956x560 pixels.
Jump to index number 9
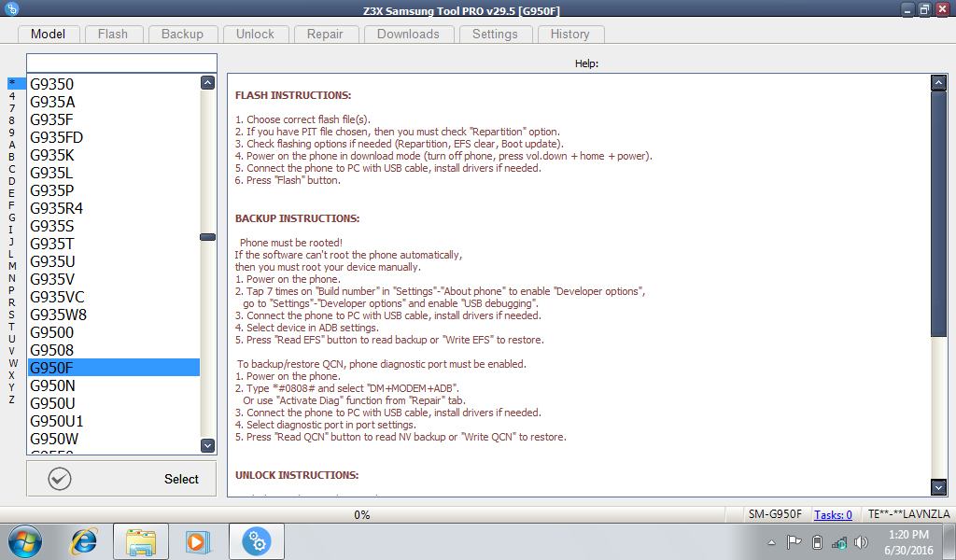click(x=11, y=133)
